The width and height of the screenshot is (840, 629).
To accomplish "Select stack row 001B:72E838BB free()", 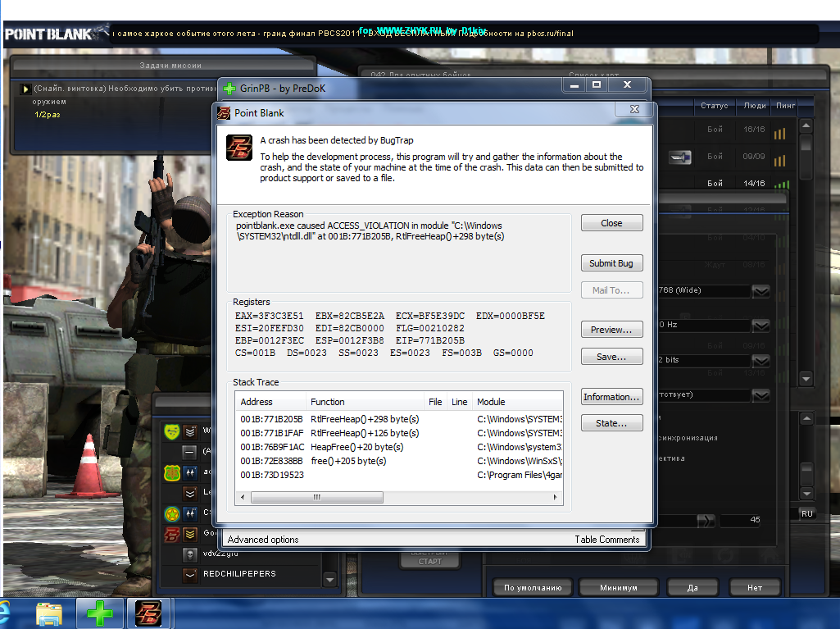I will 399,461.
